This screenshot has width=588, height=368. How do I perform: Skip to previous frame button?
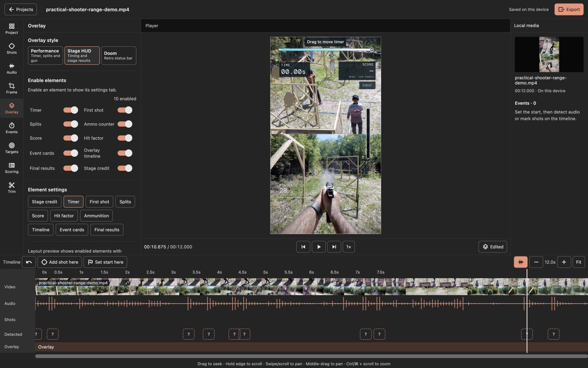(x=303, y=247)
